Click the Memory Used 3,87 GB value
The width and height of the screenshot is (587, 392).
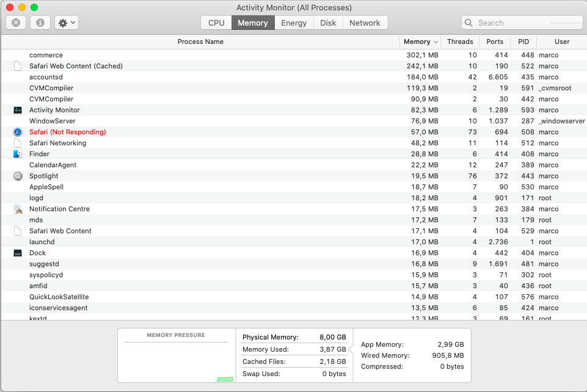click(332, 349)
